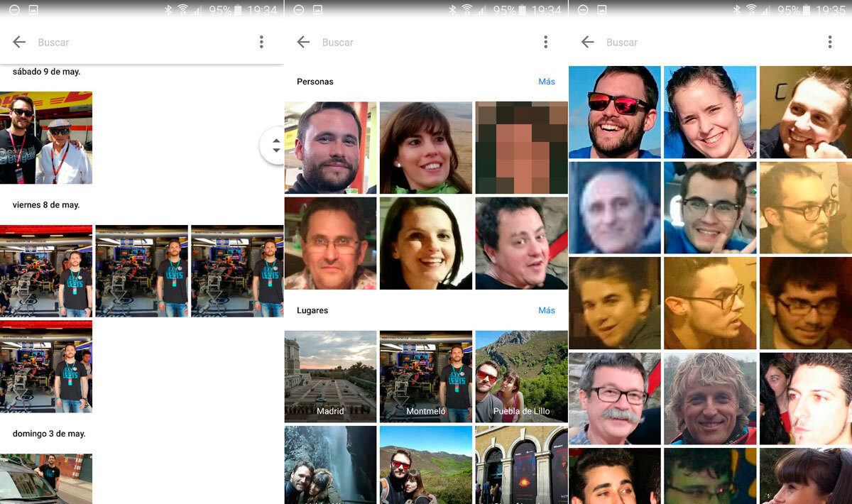Viewport: 852px width, 504px height.
Task: Open the car photo under domingo 3 de may.
Action: 46,478
